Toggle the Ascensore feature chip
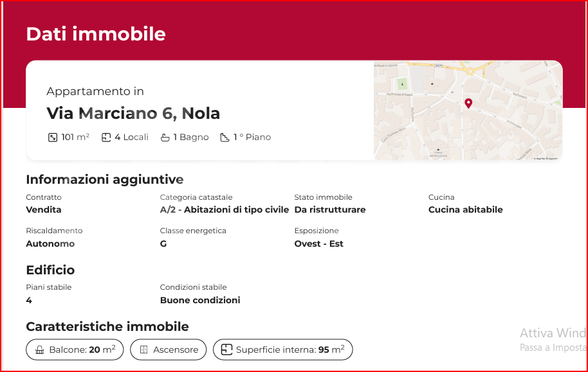 click(168, 349)
